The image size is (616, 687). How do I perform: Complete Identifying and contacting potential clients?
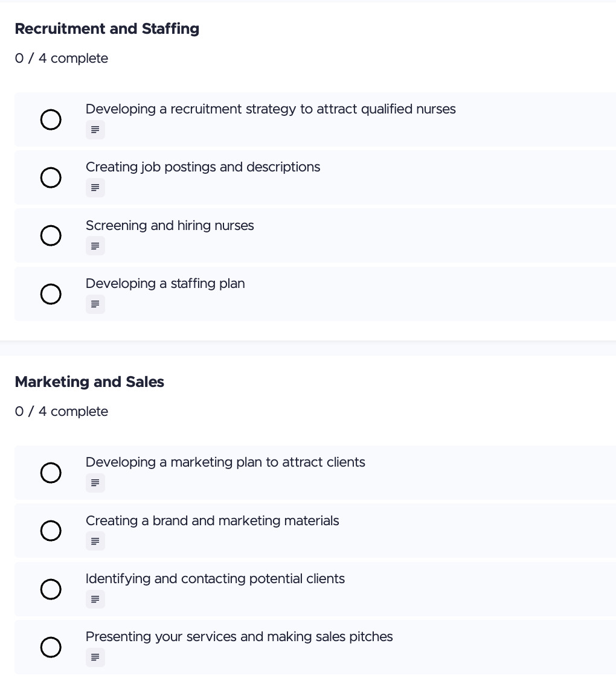(x=51, y=589)
